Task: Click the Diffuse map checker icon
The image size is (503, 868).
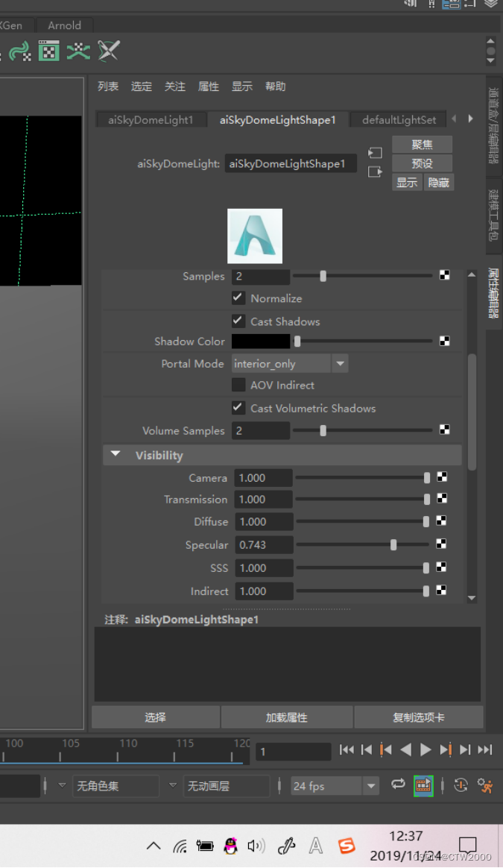Action: click(x=441, y=521)
